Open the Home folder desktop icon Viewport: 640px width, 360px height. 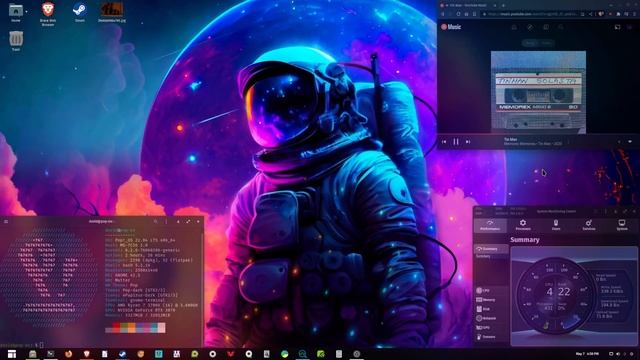pyautogui.click(x=16, y=12)
